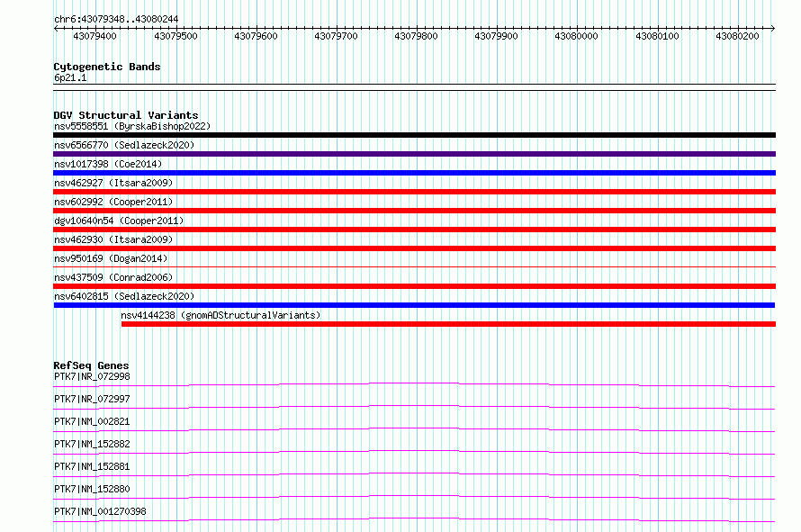This screenshot has width=801, height=532.
Task: Open transcript PTK7|NR_072998
Action: coord(92,376)
